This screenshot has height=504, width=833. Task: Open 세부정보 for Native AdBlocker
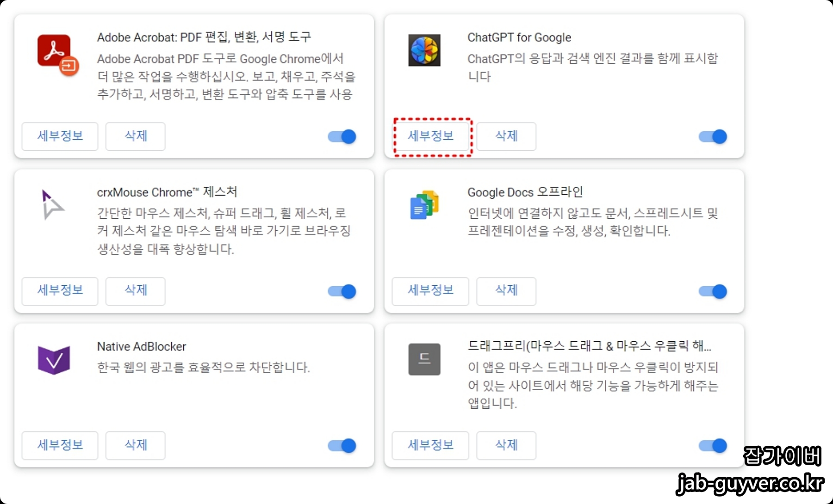[x=60, y=446]
